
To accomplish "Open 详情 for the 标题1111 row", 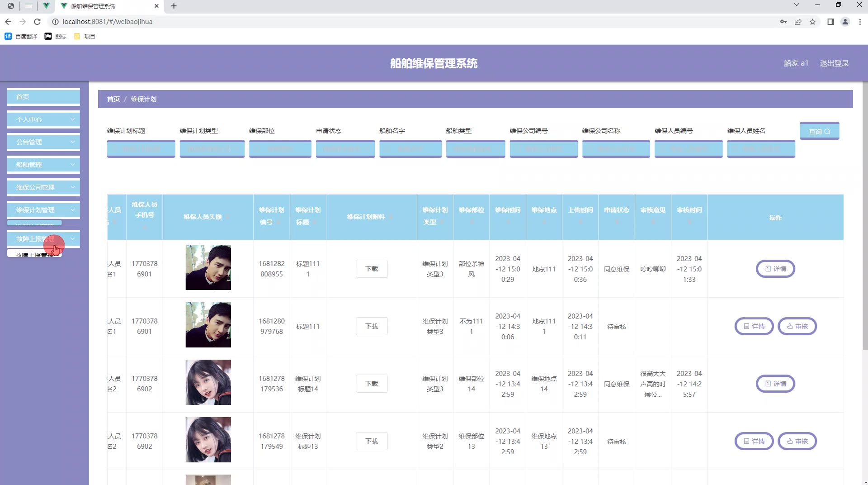I will (x=775, y=269).
